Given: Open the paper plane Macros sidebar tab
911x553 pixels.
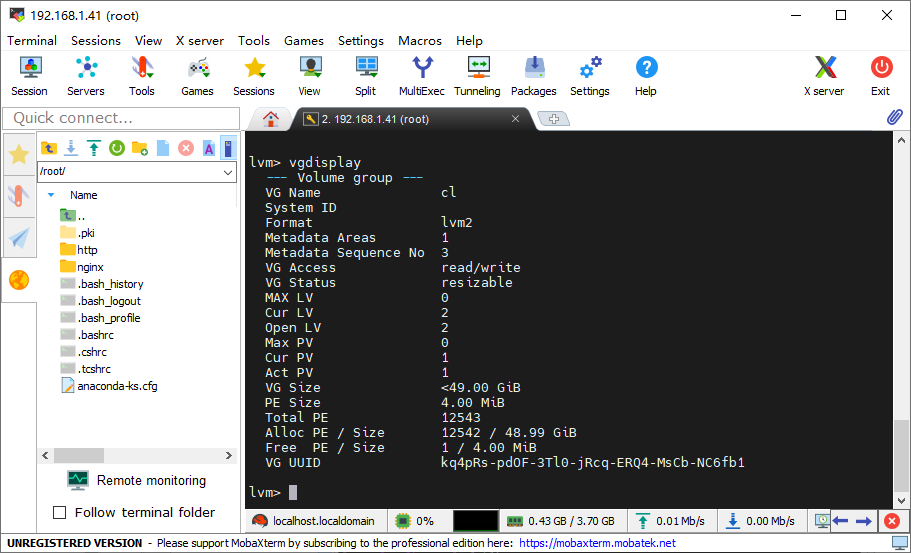Looking at the screenshot, I should [x=19, y=238].
